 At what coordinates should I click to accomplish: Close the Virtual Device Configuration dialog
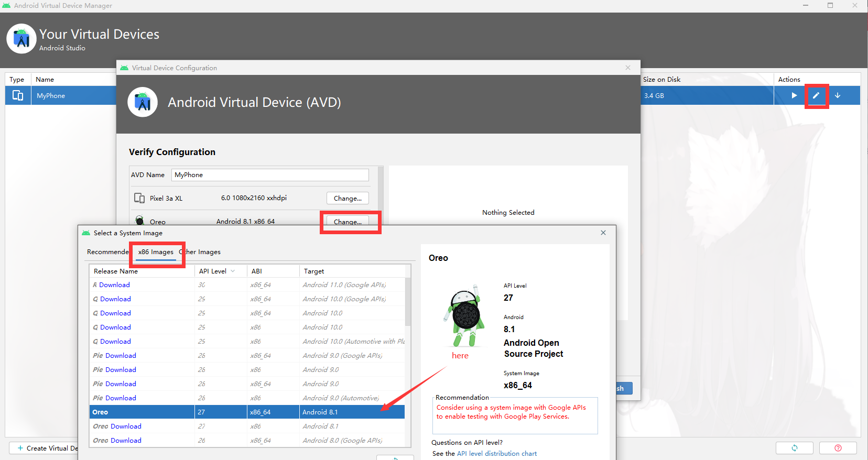(628, 68)
